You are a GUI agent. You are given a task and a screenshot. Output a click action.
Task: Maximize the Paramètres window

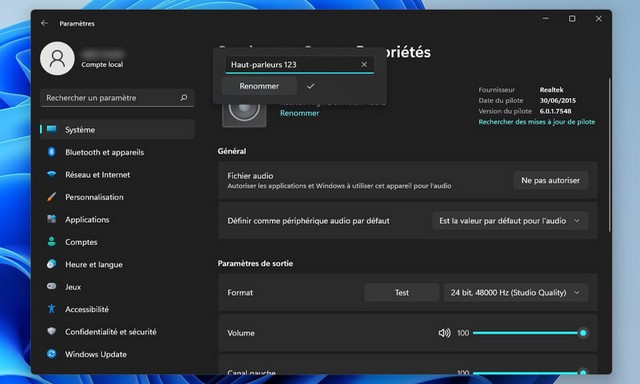pos(572,19)
